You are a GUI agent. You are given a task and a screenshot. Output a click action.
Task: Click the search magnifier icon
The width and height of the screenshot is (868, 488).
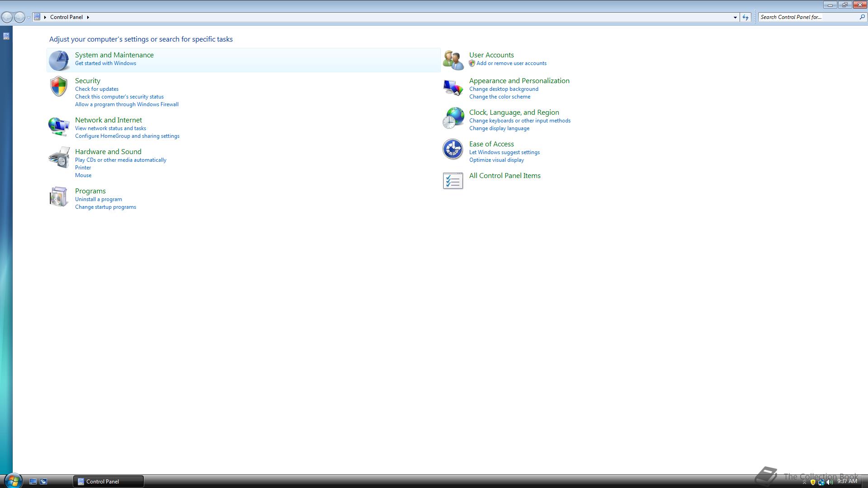click(x=862, y=17)
